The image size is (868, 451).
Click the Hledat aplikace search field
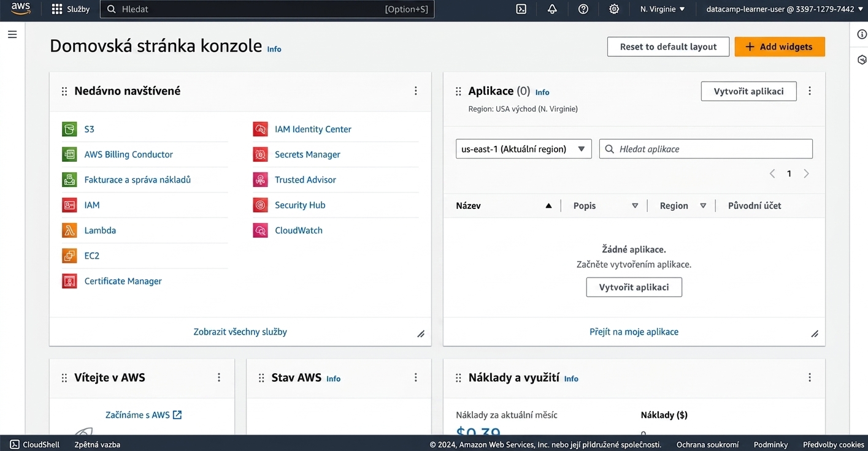click(706, 149)
